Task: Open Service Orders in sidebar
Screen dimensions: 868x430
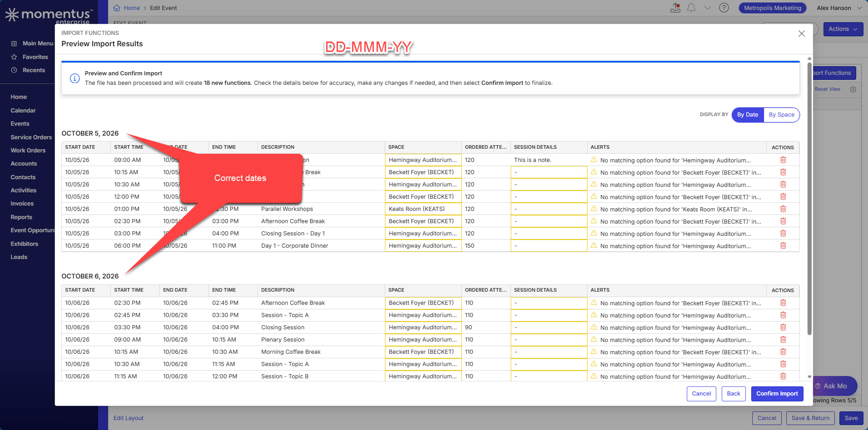Action: coord(31,137)
